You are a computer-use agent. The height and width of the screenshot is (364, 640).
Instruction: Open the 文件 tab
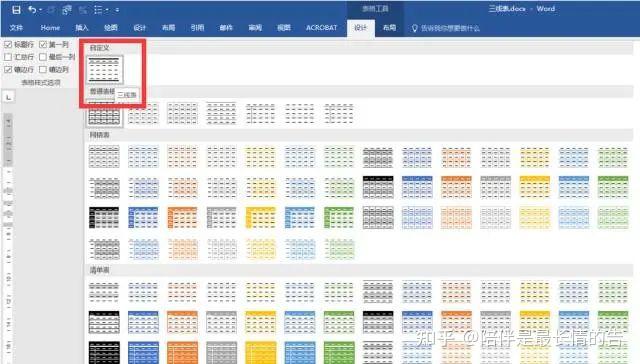[x=16, y=28]
